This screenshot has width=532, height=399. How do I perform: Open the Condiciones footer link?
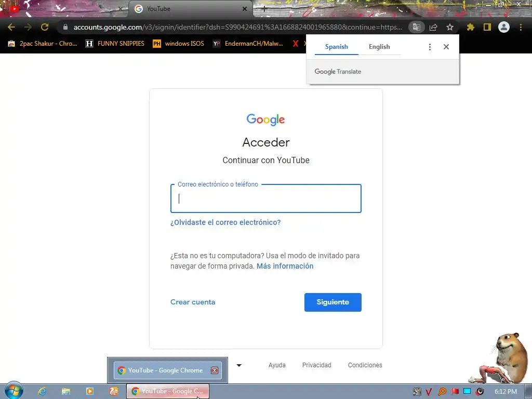pyautogui.click(x=365, y=365)
